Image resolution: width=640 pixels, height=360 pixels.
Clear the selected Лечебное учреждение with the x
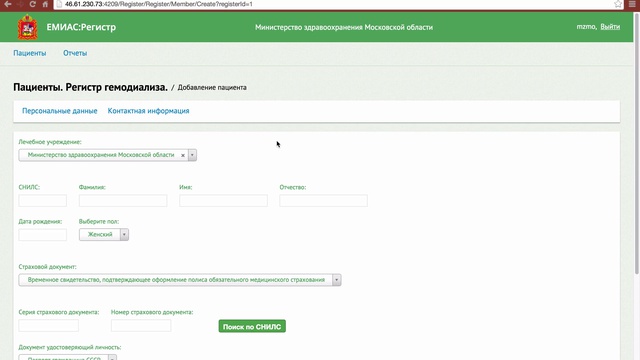[x=183, y=155]
